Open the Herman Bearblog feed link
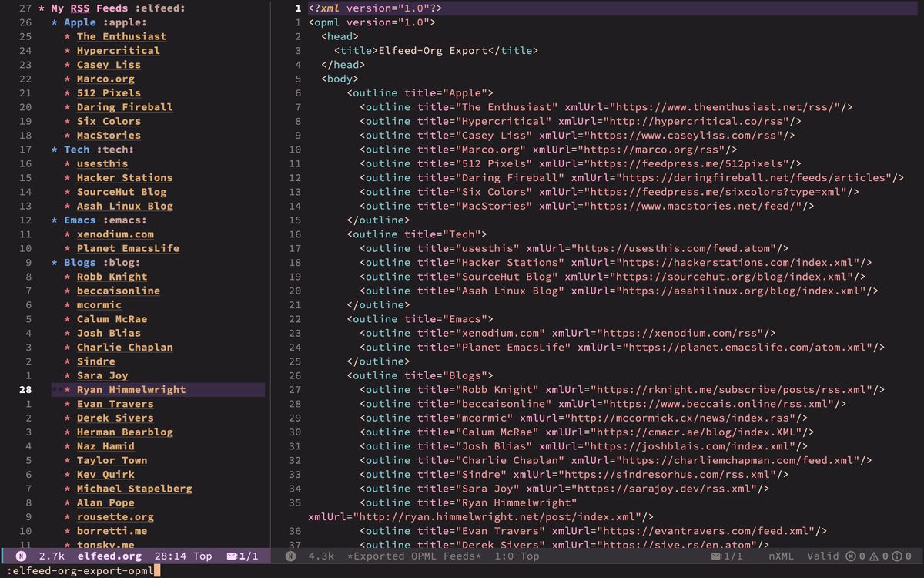924x578 pixels. pyautogui.click(x=125, y=432)
